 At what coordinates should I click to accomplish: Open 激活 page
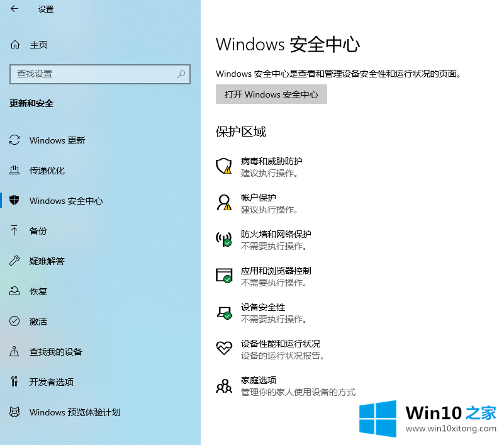[38, 322]
